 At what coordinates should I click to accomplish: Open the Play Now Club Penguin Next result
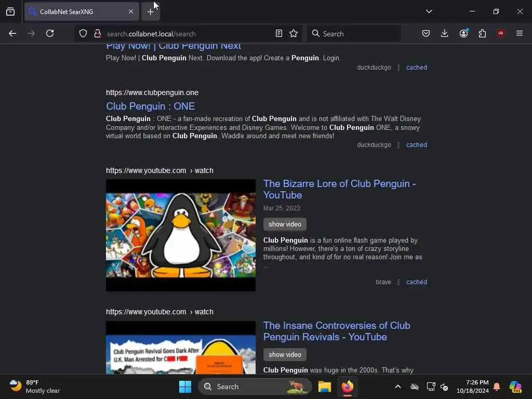174,46
